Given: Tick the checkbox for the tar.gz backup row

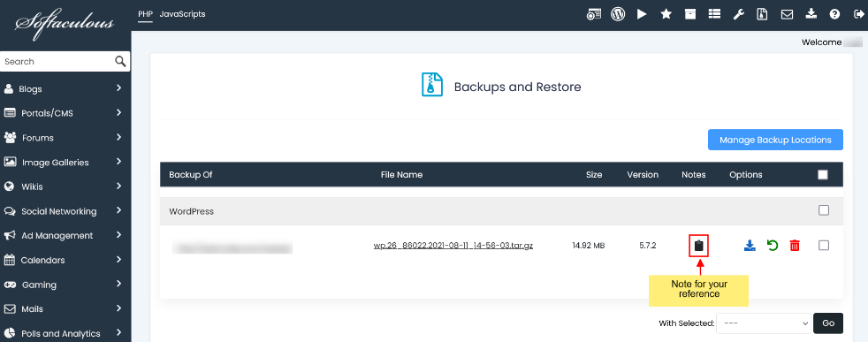Looking at the screenshot, I should (x=824, y=245).
